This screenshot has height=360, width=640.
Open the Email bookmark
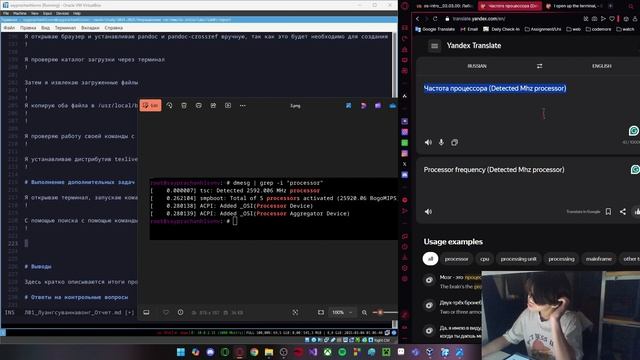469,29
